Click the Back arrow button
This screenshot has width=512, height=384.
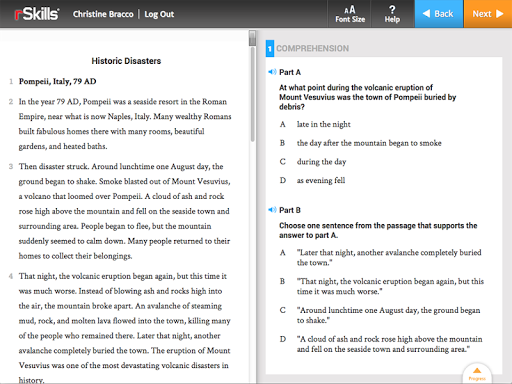pos(439,14)
